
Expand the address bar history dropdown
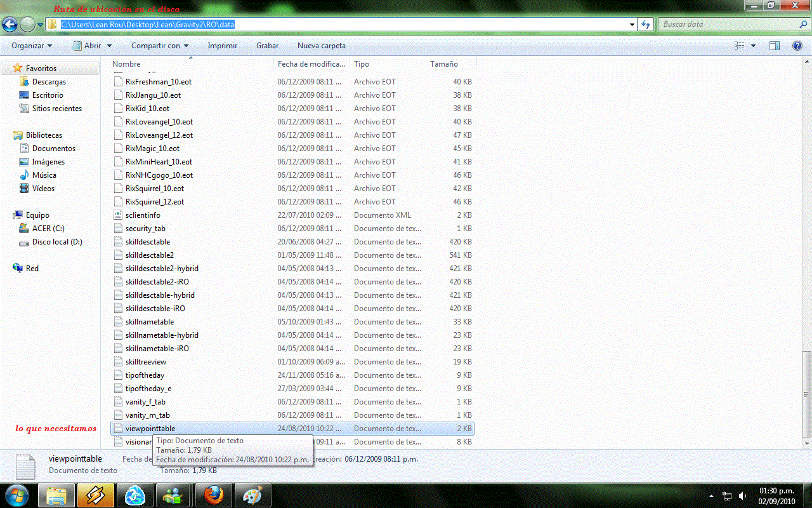tap(632, 25)
